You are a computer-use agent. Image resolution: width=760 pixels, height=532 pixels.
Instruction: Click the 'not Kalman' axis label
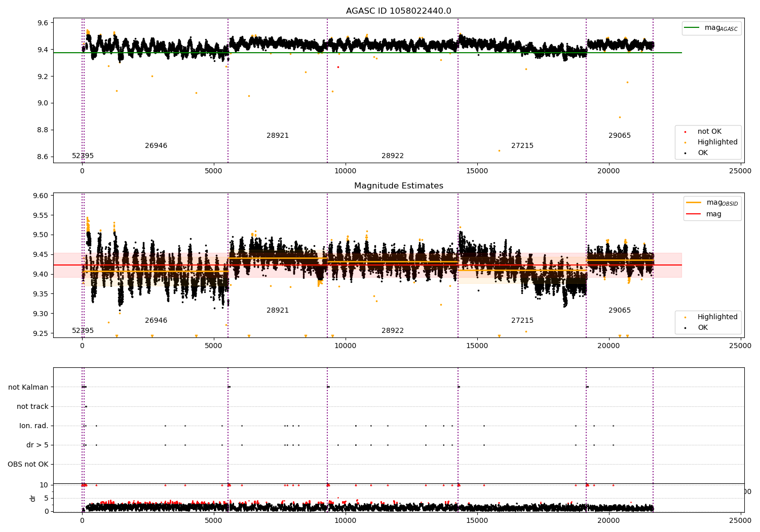point(28,388)
